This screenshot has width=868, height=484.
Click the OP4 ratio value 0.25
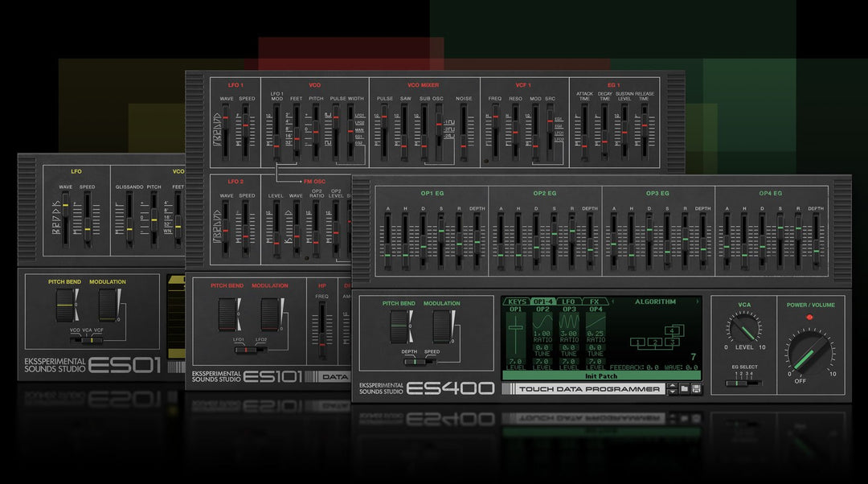(595, 334)
